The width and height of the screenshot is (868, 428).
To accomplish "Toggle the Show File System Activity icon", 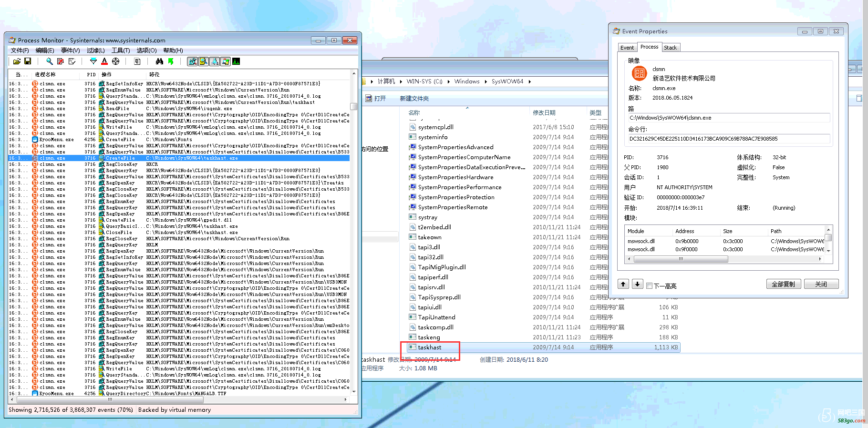I will pos(204,61).
